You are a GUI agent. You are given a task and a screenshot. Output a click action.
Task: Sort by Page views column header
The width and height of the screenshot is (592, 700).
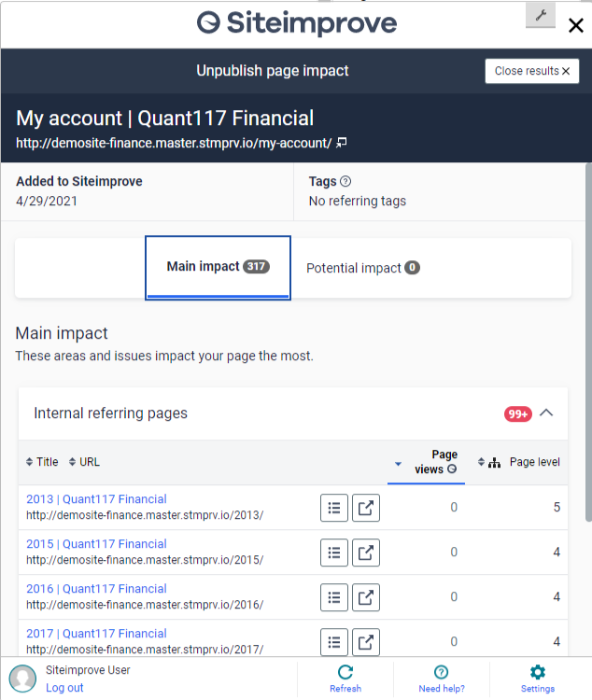[x=426, y=462]
